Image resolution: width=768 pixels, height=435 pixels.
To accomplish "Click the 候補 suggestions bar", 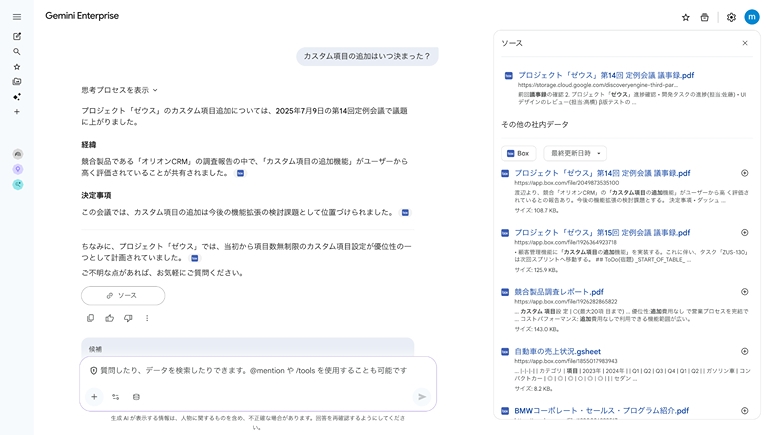I will pyautogui.click(x=247, y=347).
